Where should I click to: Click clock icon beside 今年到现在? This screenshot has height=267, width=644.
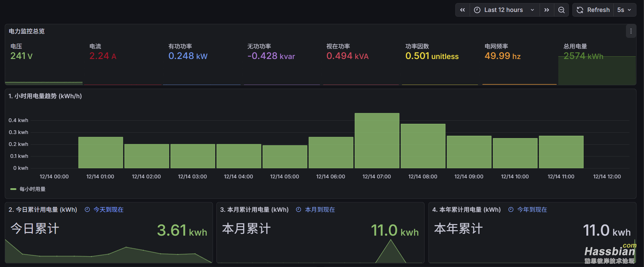[x=511, y=210]
